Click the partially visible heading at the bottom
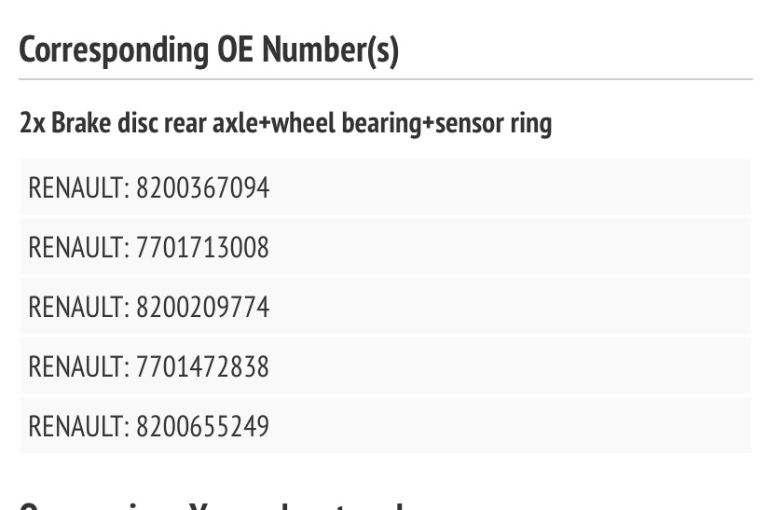Screen dimensions: 768x510 pos(210,503)
